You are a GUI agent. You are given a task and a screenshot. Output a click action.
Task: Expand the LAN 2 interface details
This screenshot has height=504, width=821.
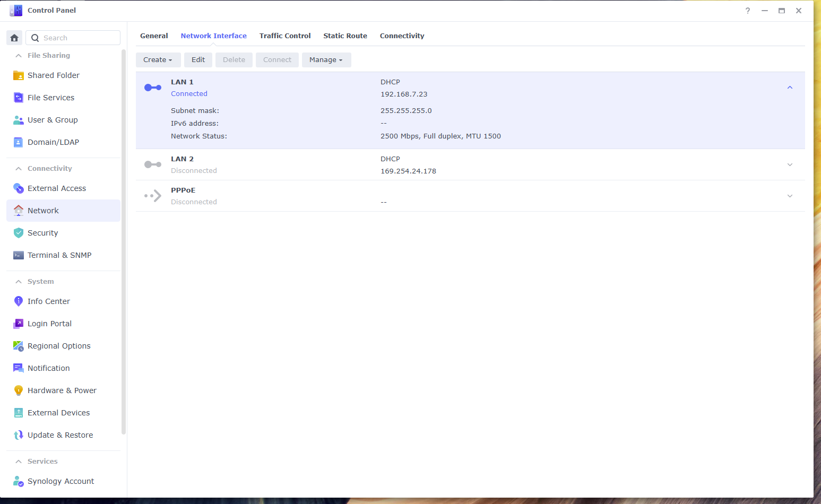click(790, 164)
